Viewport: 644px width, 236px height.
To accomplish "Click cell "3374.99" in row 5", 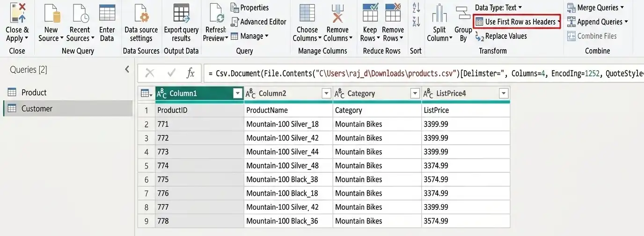I will coord(466,165).
